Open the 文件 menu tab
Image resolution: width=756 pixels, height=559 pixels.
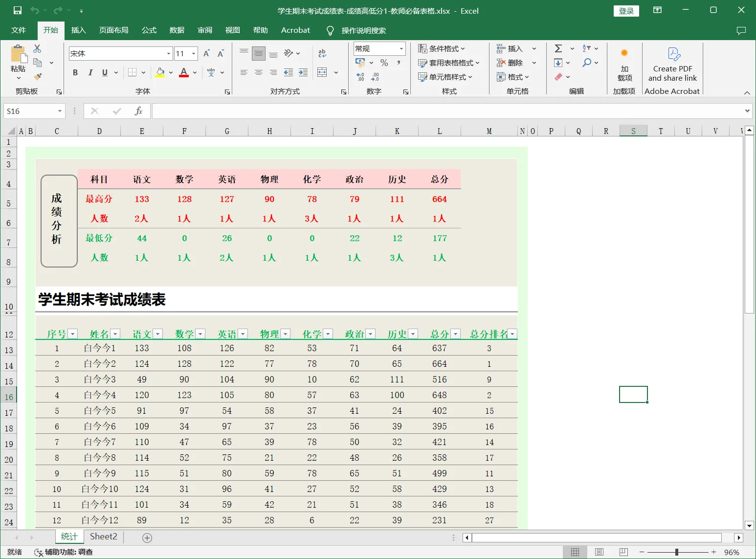point(19,30)
